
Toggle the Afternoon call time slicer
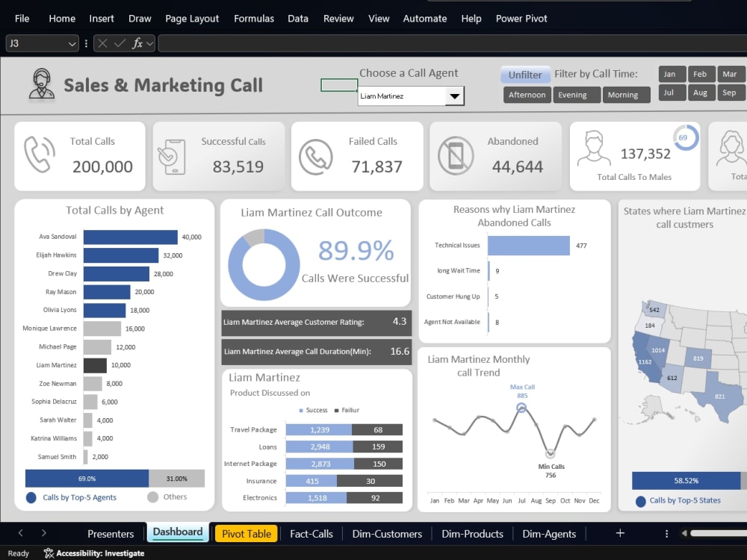(x=527, y=95)
